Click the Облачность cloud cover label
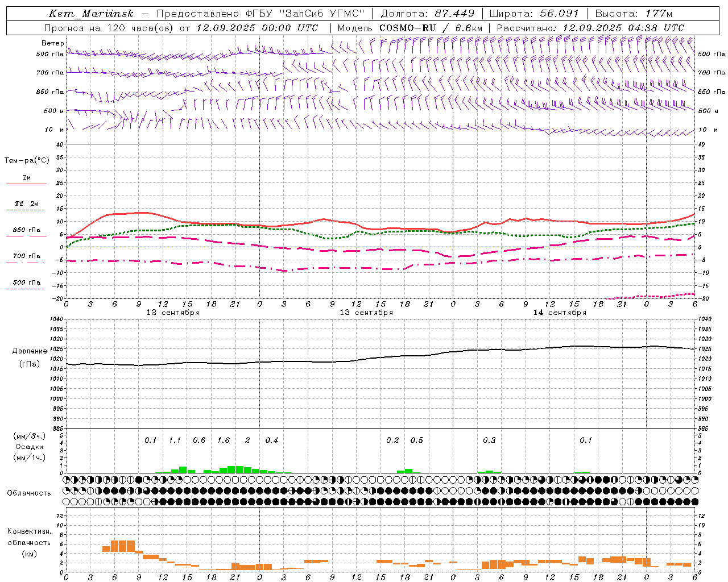Screen dimensions: 728x582 [x=29, y=493]
